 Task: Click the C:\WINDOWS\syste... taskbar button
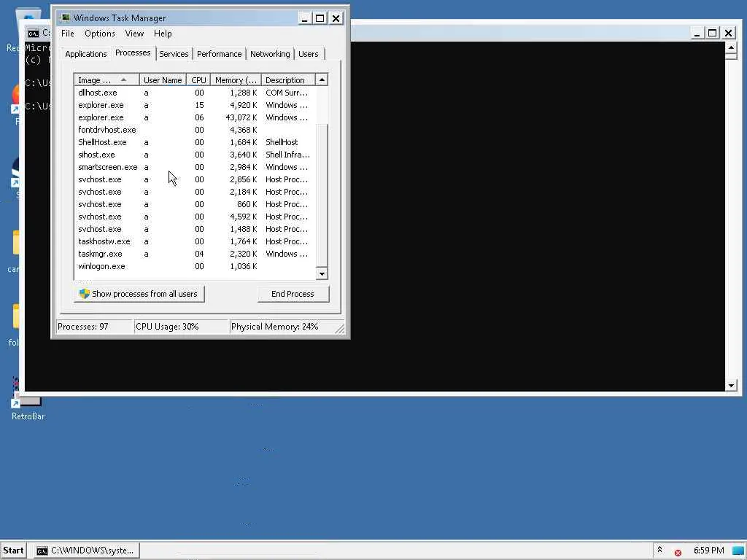pos(86,551)
